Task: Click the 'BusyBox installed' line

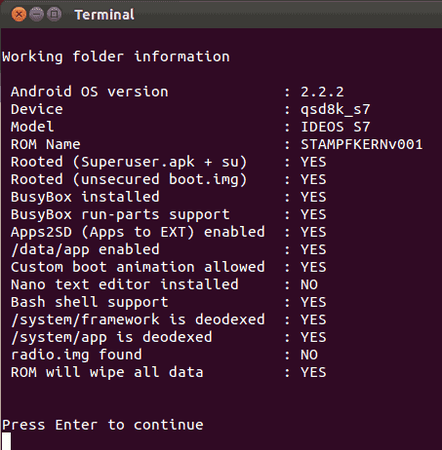Action: (168, 197)
